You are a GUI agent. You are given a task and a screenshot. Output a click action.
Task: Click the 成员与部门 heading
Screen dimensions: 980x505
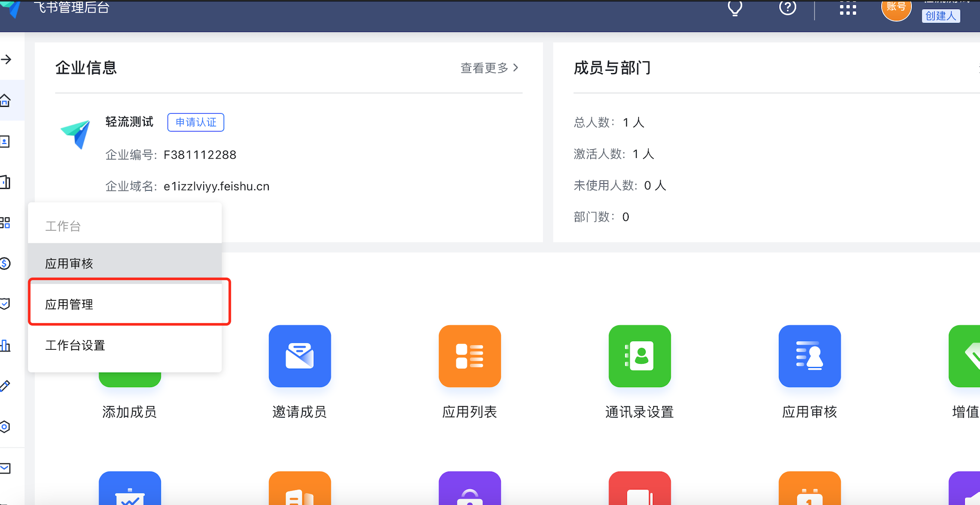612,68
